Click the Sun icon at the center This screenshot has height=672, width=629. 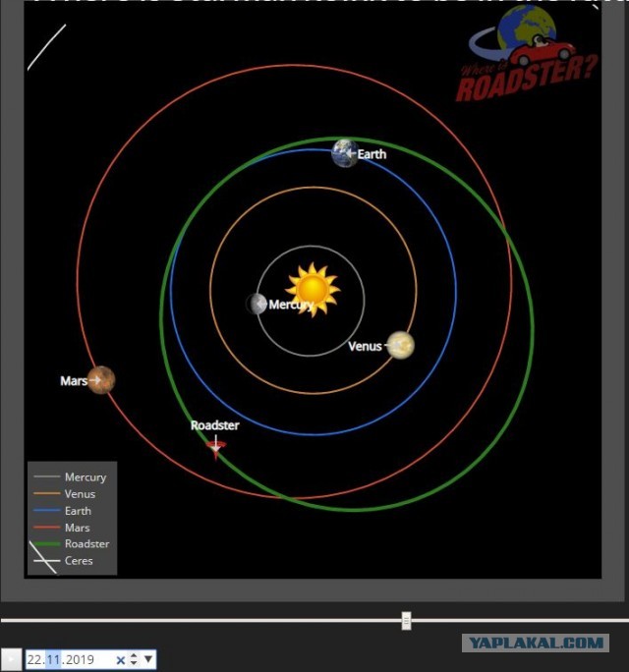coord(313,289)
